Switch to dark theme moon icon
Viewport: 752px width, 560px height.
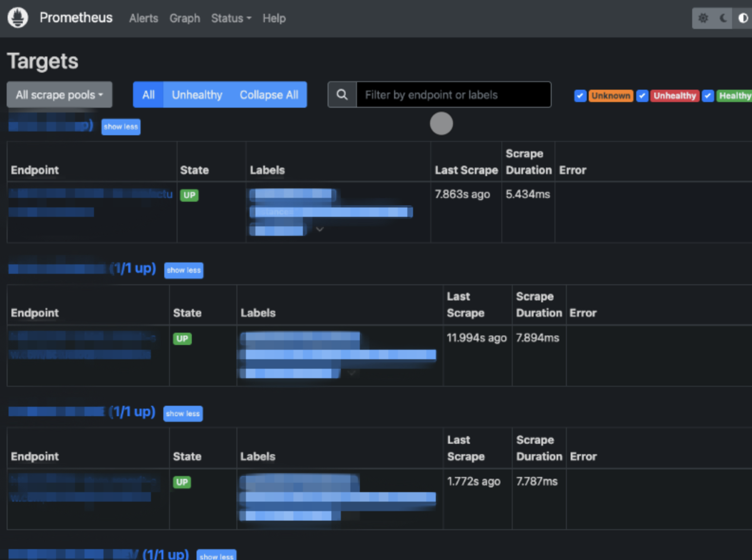click(x=723, y=18)
